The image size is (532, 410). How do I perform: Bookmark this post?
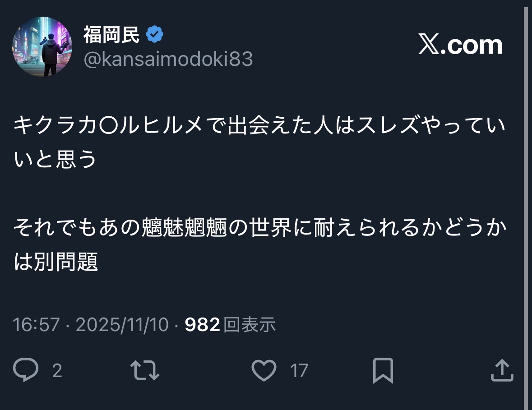pos(383,370)
